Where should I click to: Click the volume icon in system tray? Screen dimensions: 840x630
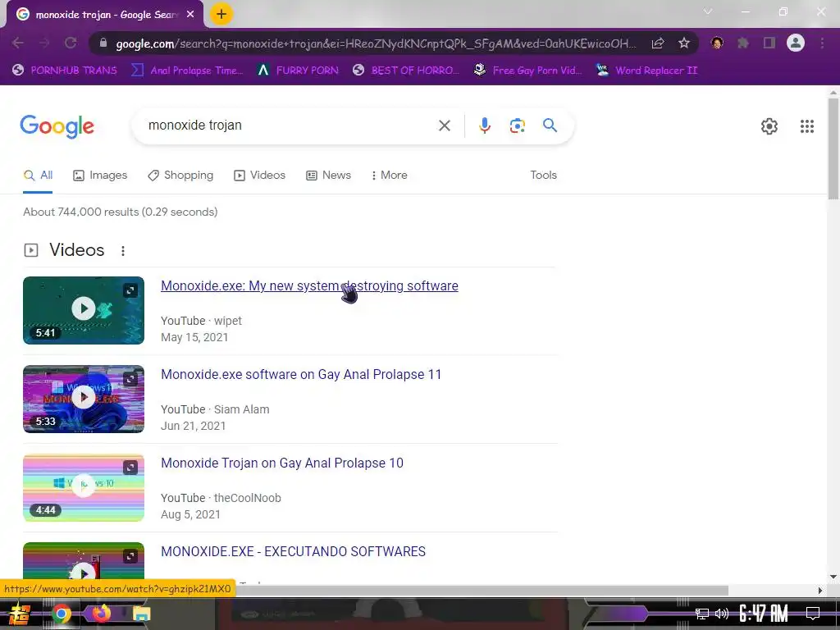[722, 614]
